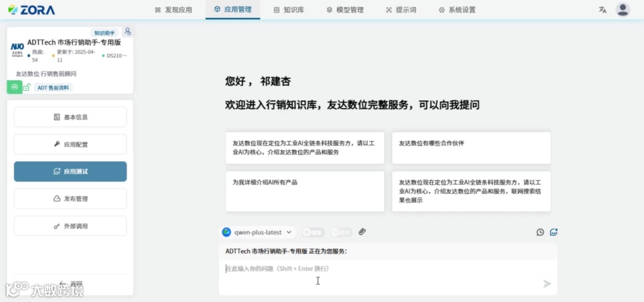Open the user avatar menu
The image size is (644, 302).
tap(623, 10)
